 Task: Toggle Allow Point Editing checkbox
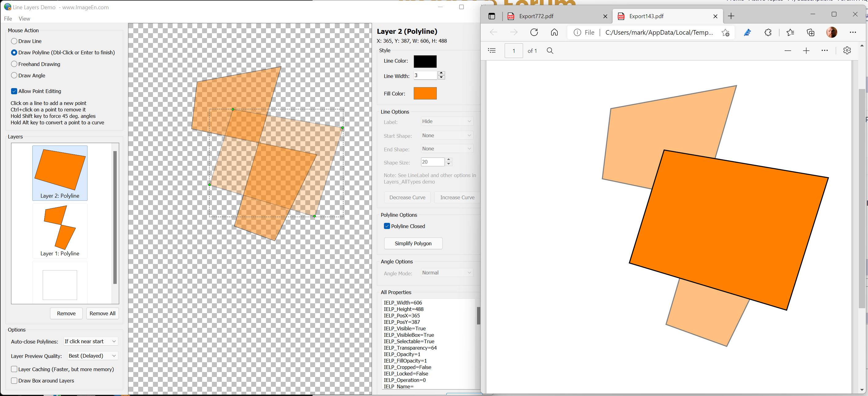(x=14, y=91)
